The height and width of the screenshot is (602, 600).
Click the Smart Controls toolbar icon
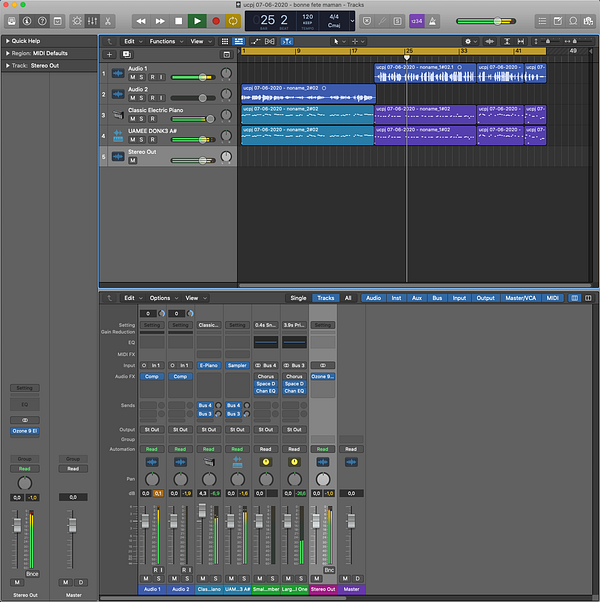(78, 20)
